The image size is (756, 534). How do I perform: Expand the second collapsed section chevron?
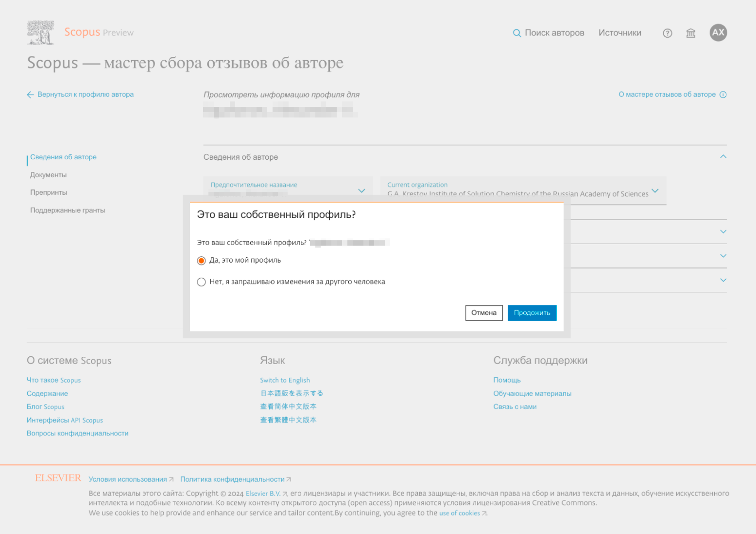click(723, 232)
